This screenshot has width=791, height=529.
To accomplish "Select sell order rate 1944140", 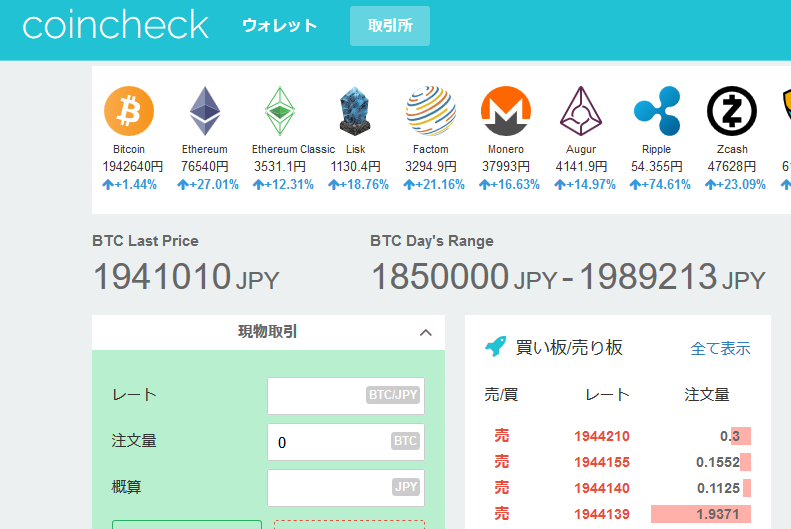I will [x=602, y=488].
